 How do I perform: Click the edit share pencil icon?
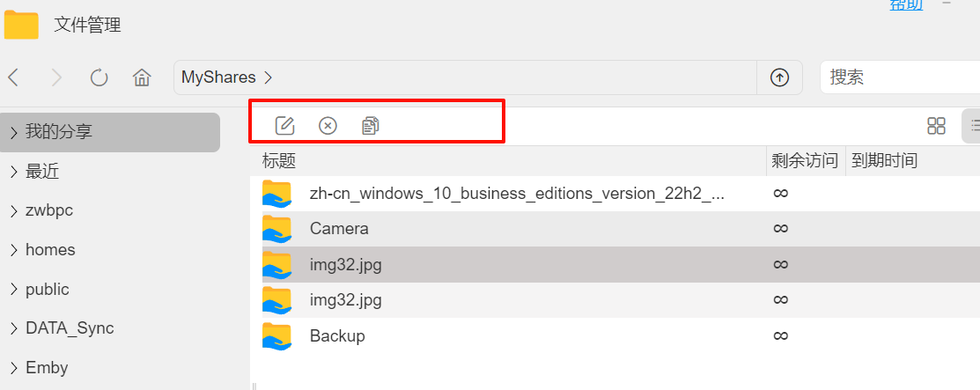click(x=284, y=126)
